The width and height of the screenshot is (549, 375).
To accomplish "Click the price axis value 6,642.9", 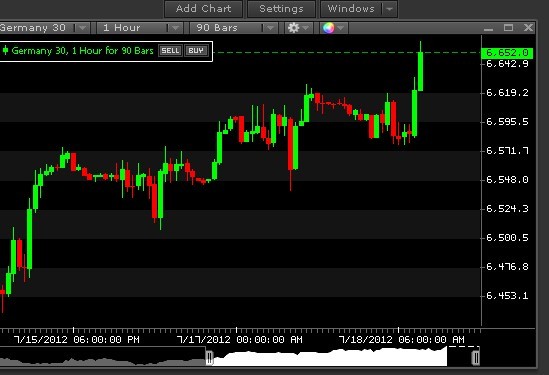I will tap(507, 64).
